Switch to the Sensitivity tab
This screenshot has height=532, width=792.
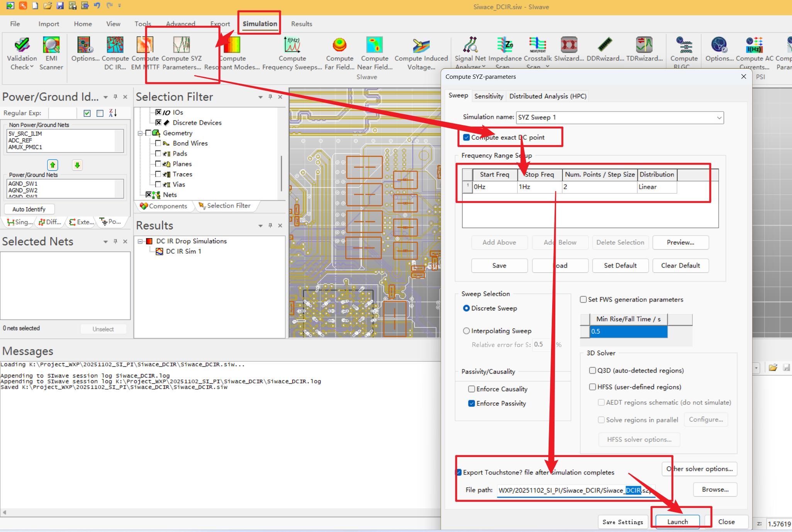tap(488, 96)
